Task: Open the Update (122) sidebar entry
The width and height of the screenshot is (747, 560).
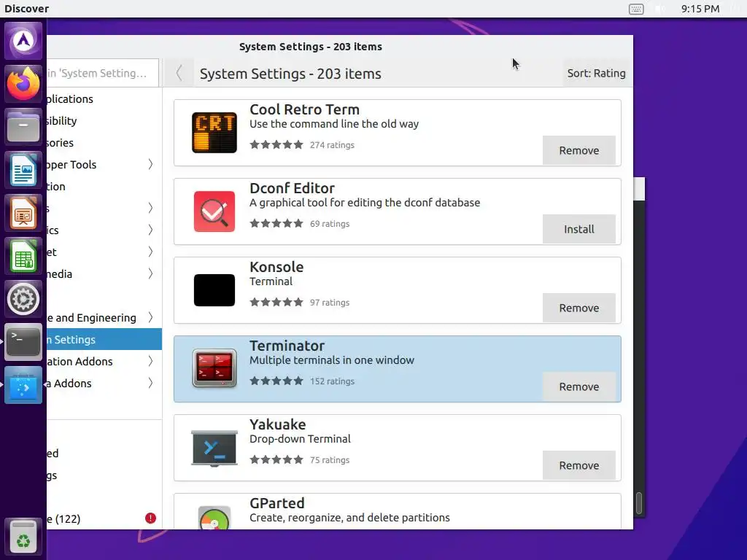Action: tap(104, 519)
